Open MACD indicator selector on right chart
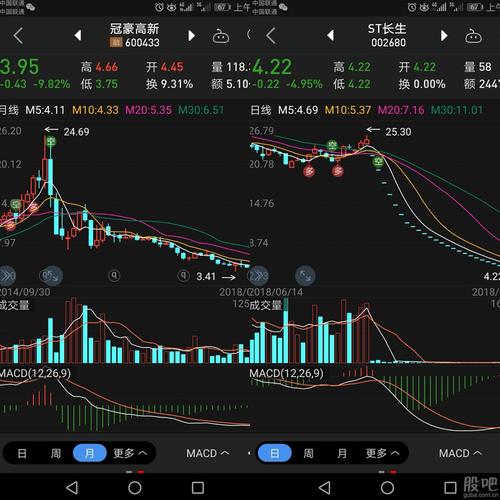 coord(460,453)
